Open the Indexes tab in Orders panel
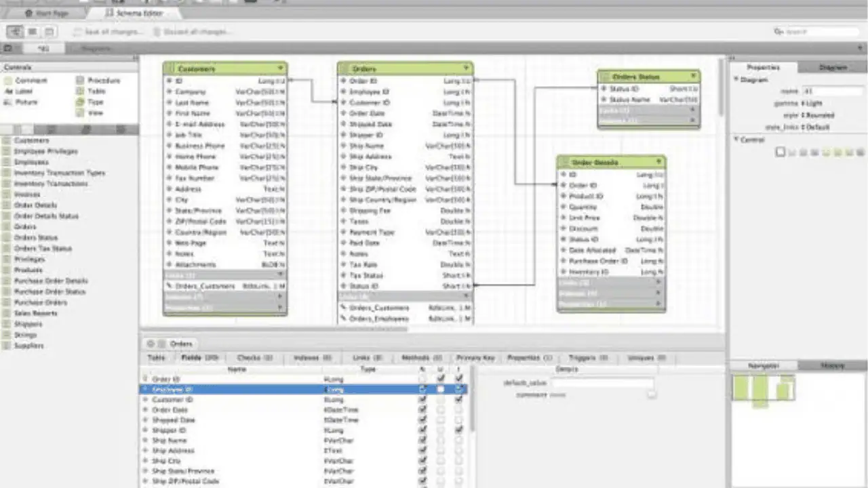Screen dimensions: 868x488 pos(313,357)
